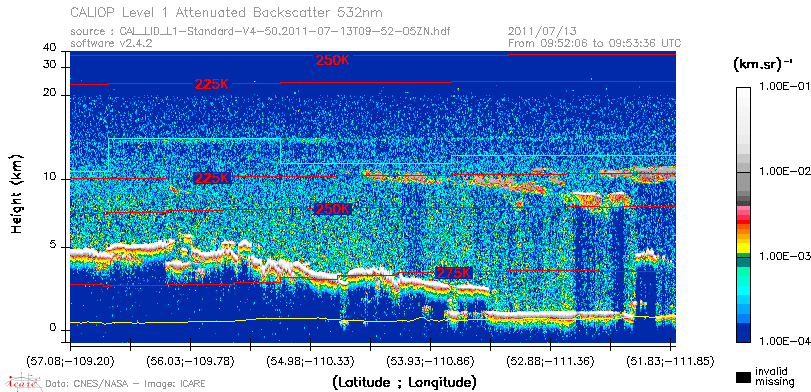811x392 pixels.
Task: Click the date '2011/07/13'
Action: 542,32
